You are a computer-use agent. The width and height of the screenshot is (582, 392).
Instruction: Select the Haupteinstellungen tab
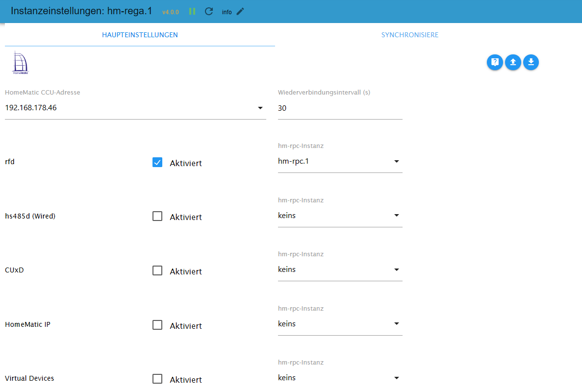click(140, 35)
